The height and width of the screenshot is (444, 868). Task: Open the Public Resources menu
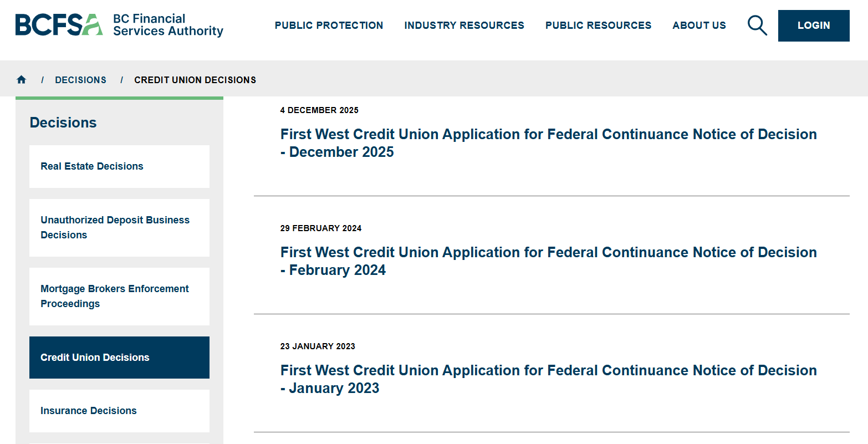point(598,25)
